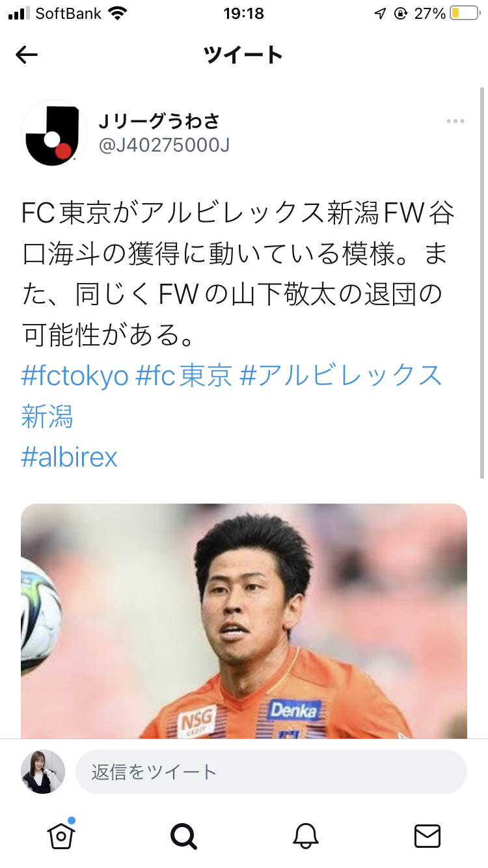
Task: Tap your own profile avatar beside reply field
Action: click(x=43, y=772)
